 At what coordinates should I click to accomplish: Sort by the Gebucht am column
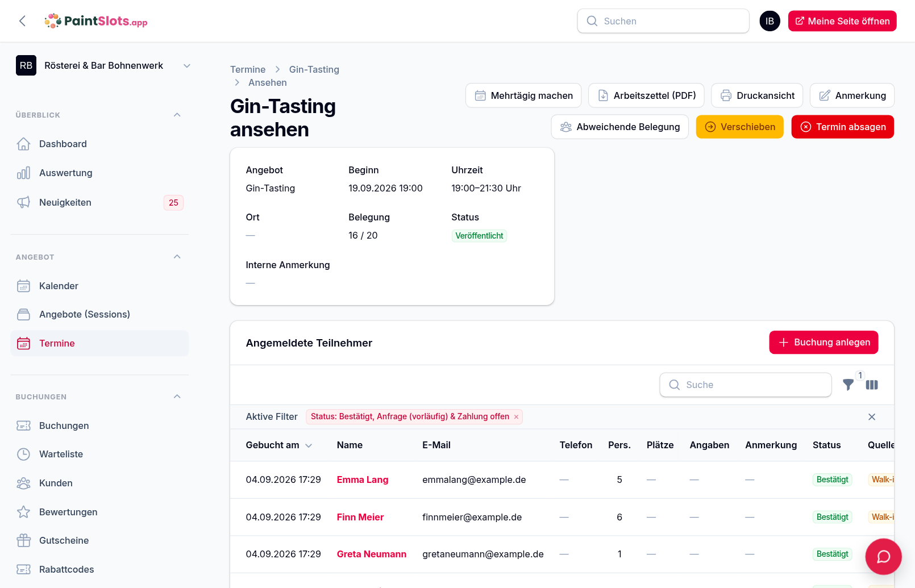[278, 445]
